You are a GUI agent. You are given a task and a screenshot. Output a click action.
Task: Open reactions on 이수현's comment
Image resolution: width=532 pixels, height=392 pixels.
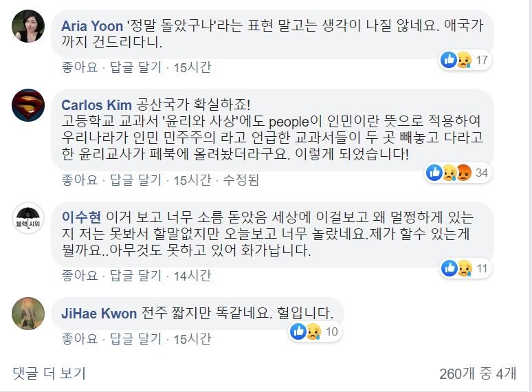tap(464, 268)
